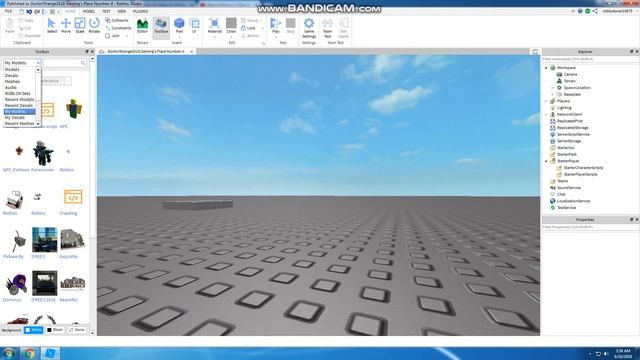640x360 pixels.
Task: Activate the Move tool
Action: pyautogui.click(x=66, y=26)
